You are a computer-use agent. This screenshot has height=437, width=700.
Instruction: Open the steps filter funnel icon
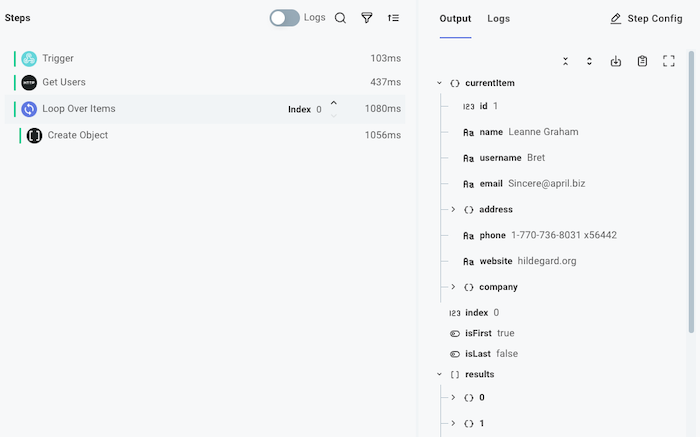[367, 18]
